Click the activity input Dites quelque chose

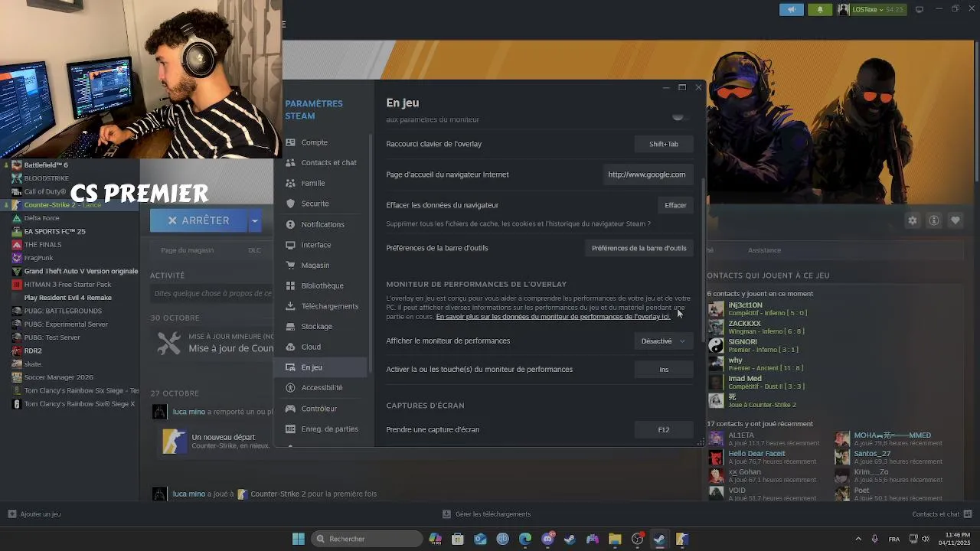(212, 293)
